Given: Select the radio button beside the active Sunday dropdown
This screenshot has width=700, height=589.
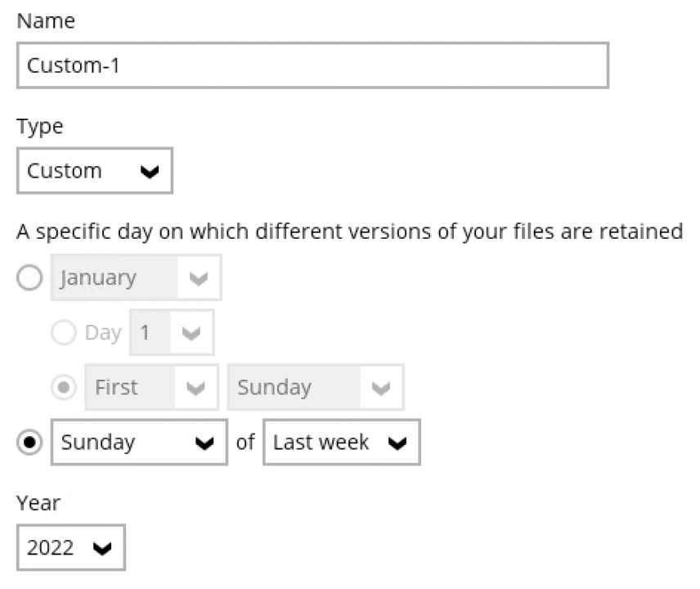Looking at the screenshot, I should pyautogui.click(x=30, y=443).
